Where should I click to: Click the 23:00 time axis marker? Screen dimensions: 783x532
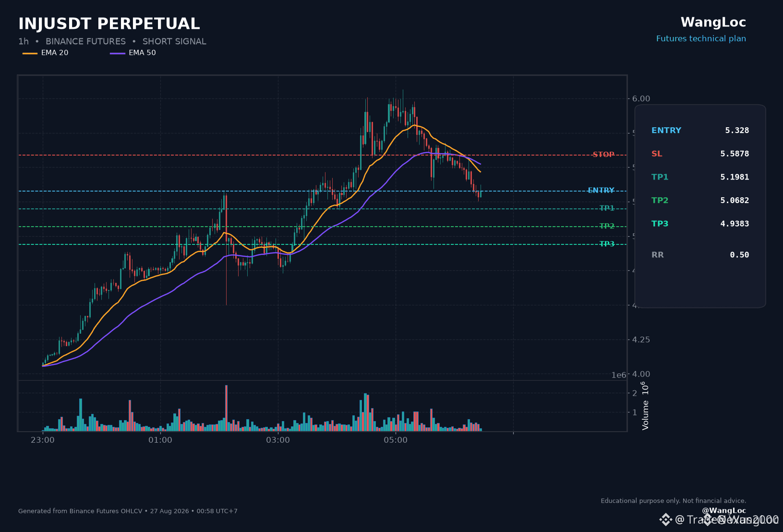point(43,440)
